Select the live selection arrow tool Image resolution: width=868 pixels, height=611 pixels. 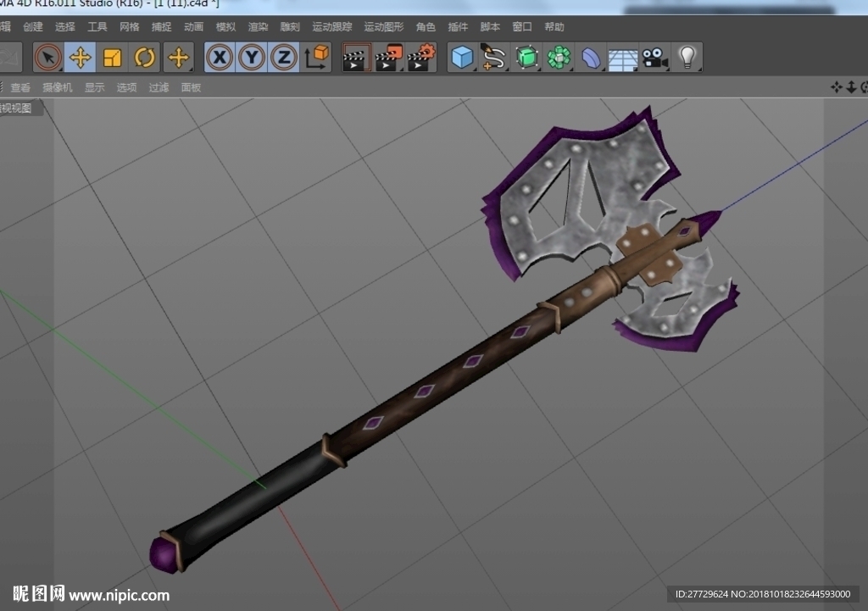coord(47,58)
